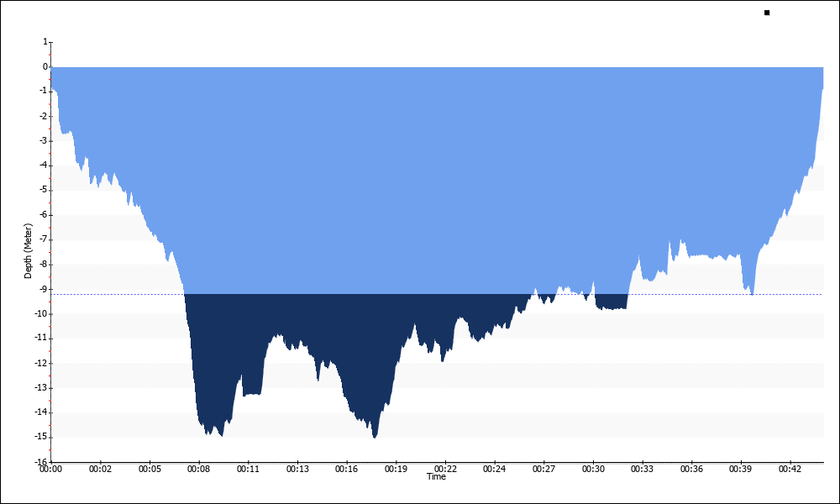Click the -10 depth axis label
Screen dimensions: 840x504
coord(42,314)
